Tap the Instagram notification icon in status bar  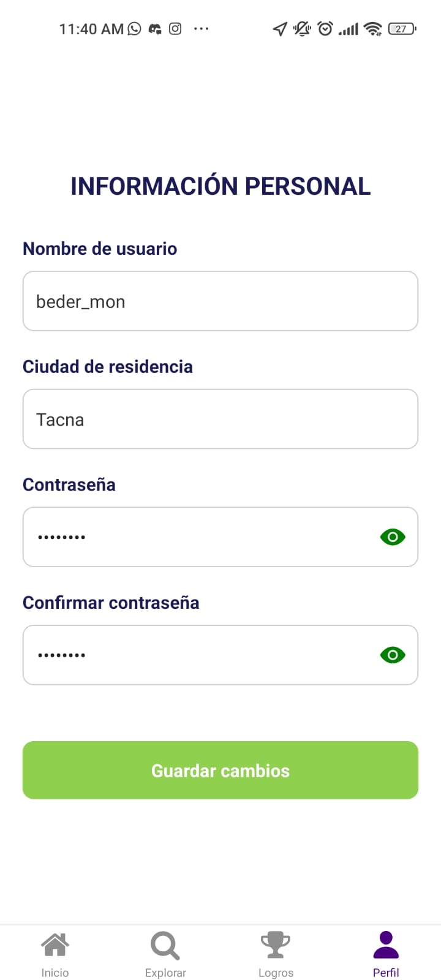pos(175,29)
